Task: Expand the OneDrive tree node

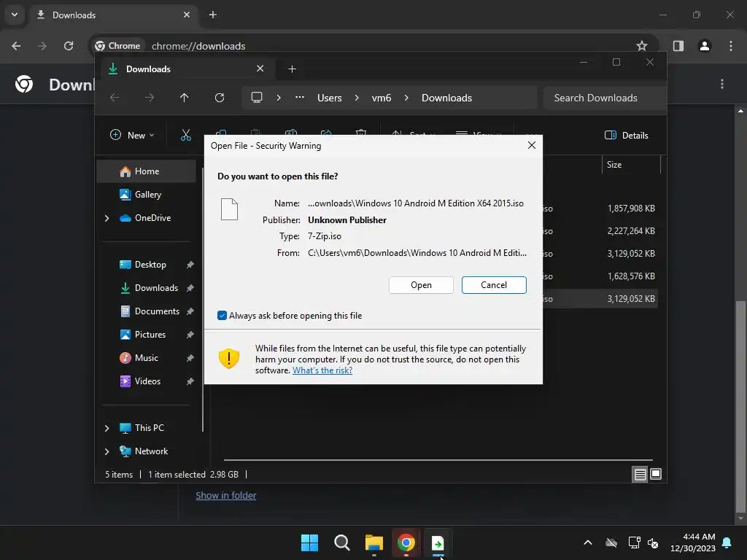Action: (x=107, y=218)
